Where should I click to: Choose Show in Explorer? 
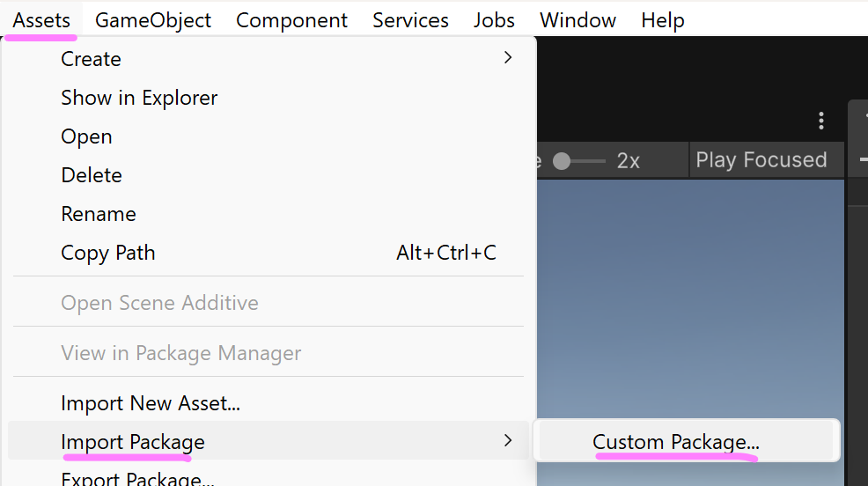click(139, 98)
